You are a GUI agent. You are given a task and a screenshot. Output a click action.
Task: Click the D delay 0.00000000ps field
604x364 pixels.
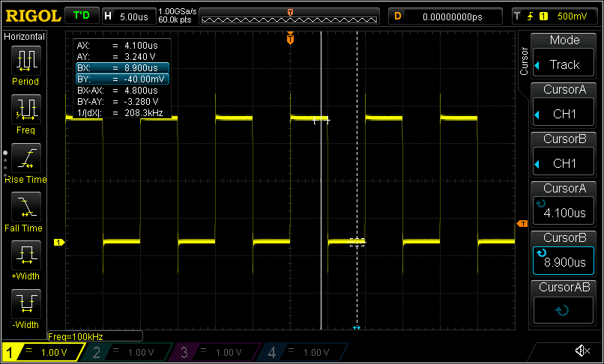click(x=445, y=16)
